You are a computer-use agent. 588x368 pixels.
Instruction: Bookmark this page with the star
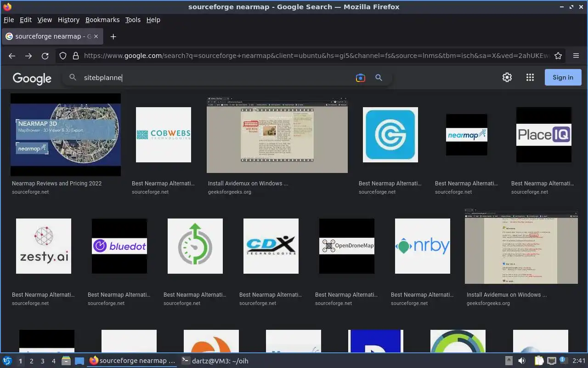[x=558, y=56]
